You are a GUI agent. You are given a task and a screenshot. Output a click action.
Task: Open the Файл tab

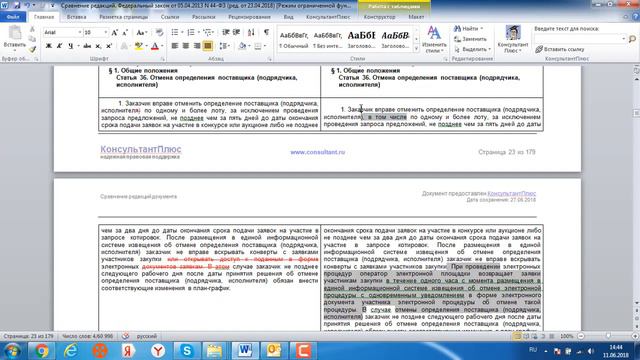coord(13,17)
